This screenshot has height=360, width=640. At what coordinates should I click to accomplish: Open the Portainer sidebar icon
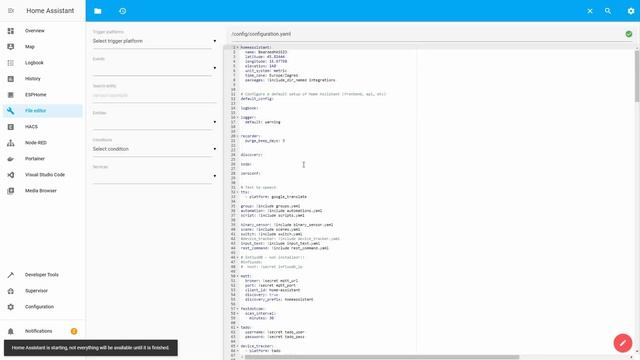[11, 159]
